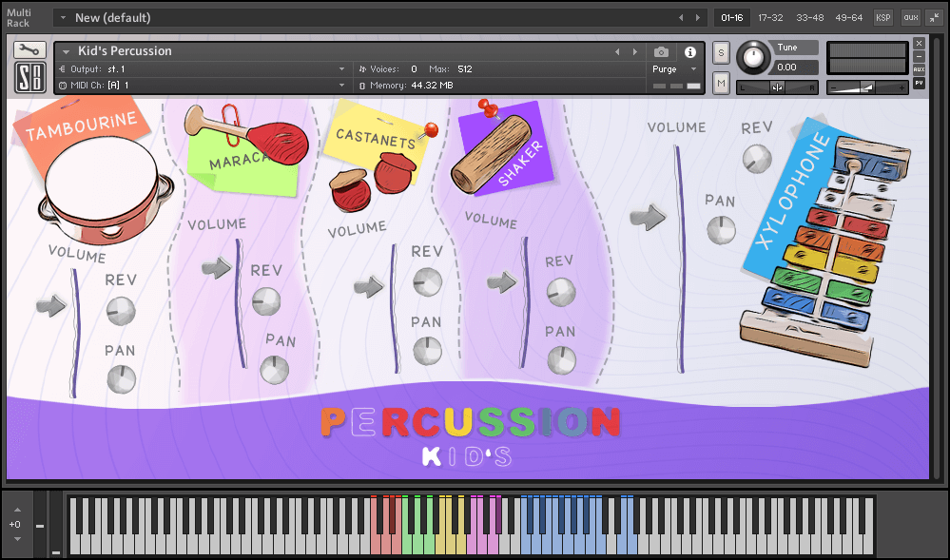The image size is (950, 560).
Task: Select the 01-16 rack page
Action: click(732, 17)
